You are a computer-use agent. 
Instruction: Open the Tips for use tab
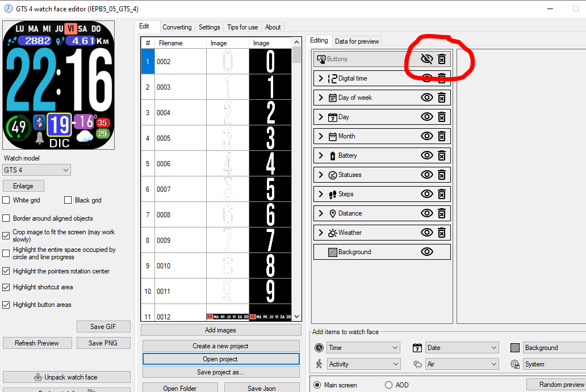point(242,27)
